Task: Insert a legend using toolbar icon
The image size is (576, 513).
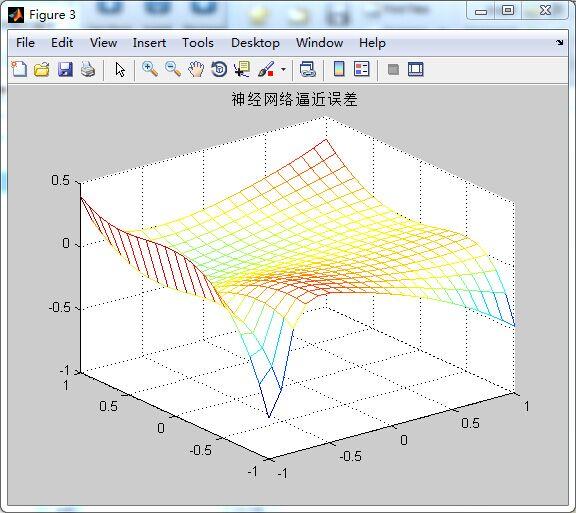Action: [361, 69]
